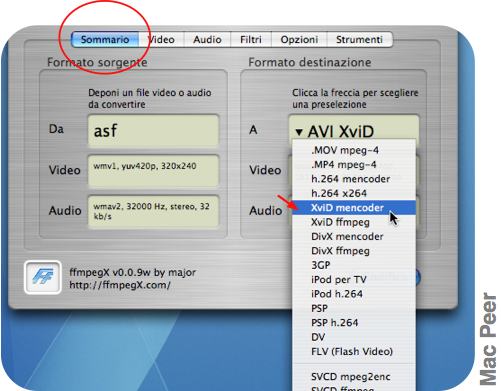Switch to the Filtri tab
This screenshot has width=501, height=391.
click(x=251, y=40)
